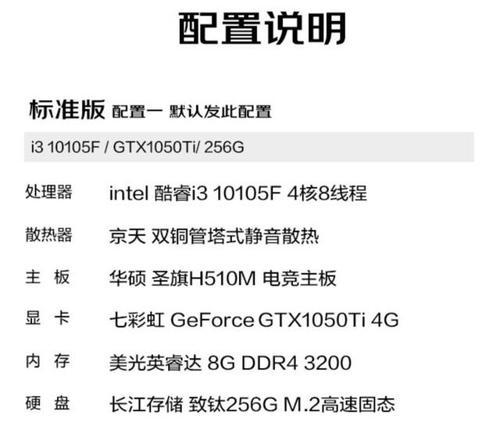Select the 标准版 heading
The image size is (500, 428).
point(67,110)
